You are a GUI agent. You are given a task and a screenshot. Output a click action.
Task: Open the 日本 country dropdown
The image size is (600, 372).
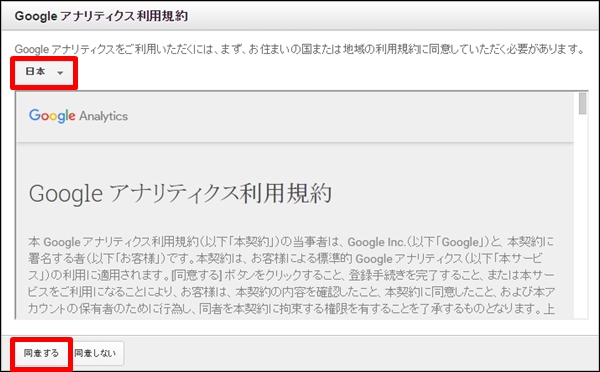[x=44, y=72]
